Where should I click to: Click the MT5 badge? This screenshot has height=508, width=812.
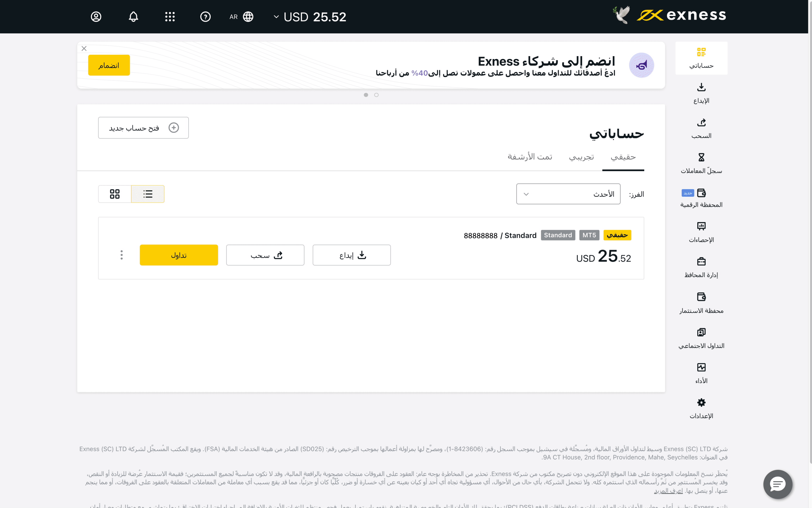[589, 235]
